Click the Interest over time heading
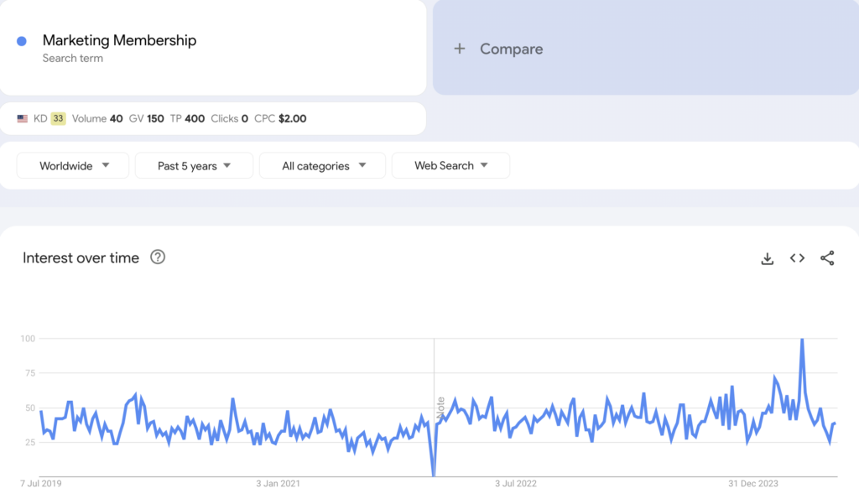Image resolution: width=859 pixels, height=504 pixels. pos(81,258)
